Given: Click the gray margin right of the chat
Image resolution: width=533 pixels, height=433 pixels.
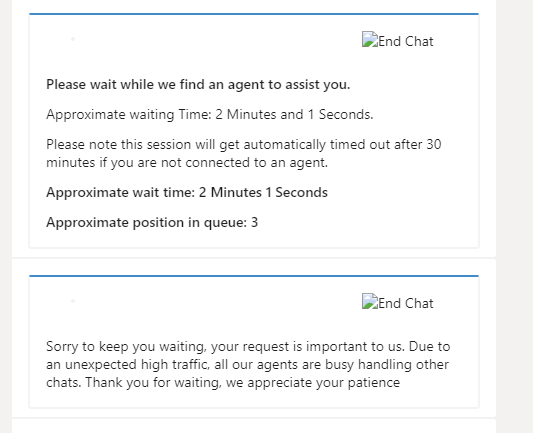Looking at the screenshot, I should point(515,216).
